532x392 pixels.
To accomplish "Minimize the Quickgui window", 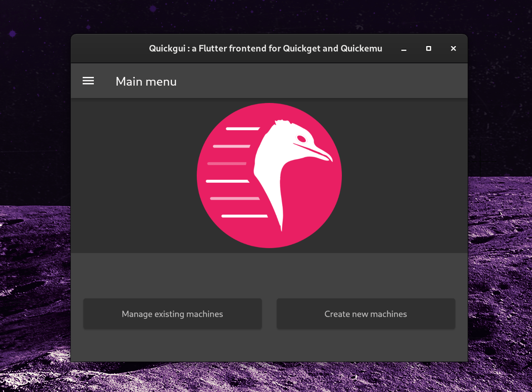I will [x=404, y=49].
